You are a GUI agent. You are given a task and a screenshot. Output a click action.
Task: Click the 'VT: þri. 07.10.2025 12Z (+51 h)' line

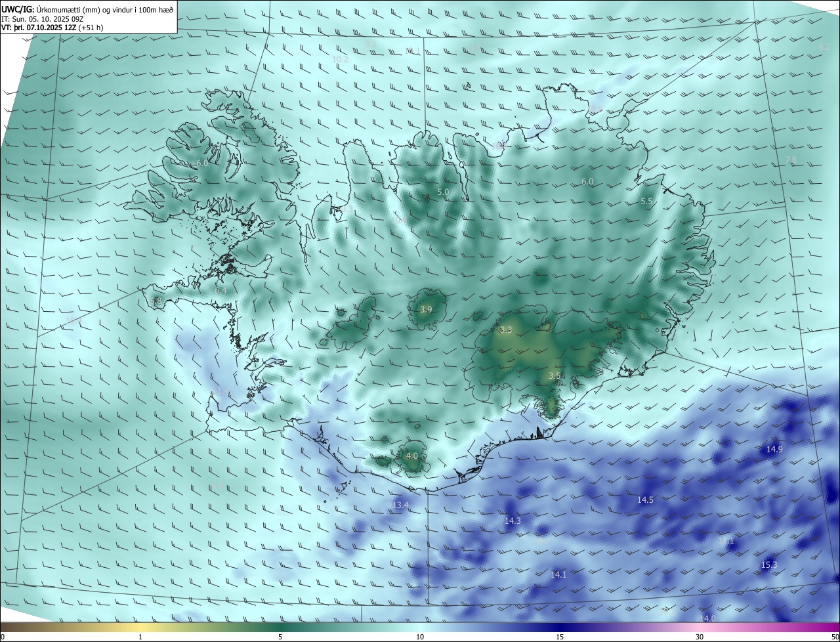(52, 28)
